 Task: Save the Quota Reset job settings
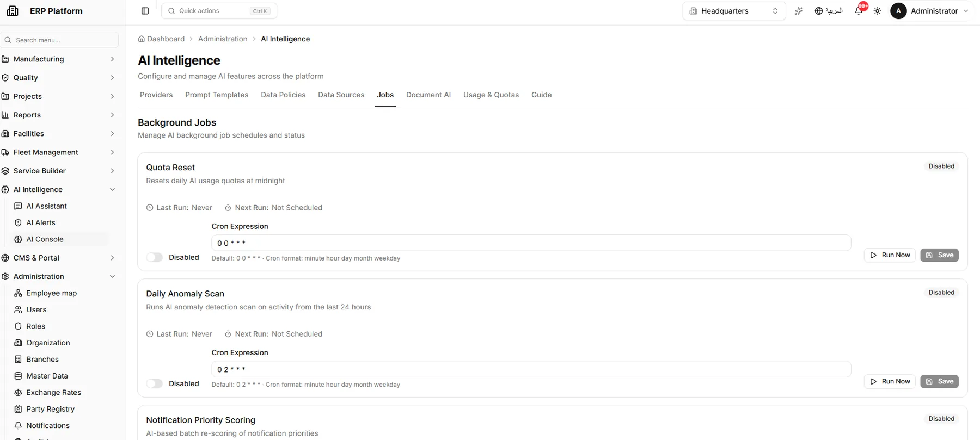coord(940,255)
